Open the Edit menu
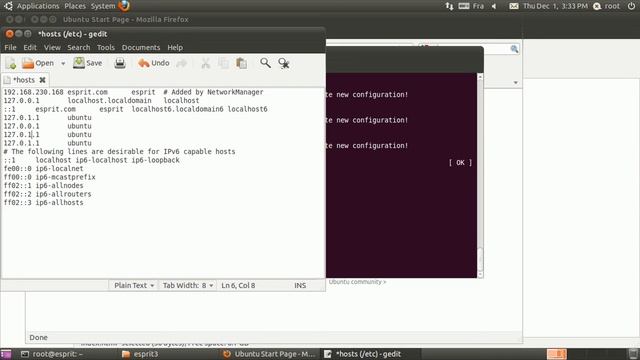This screenshot has width=640, height=360. click(30, 47)
